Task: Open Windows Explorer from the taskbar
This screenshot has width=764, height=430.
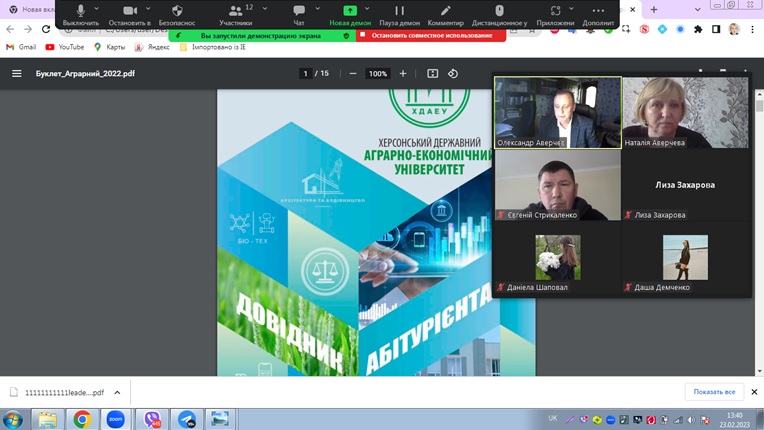Action: [x=47, y=419]
